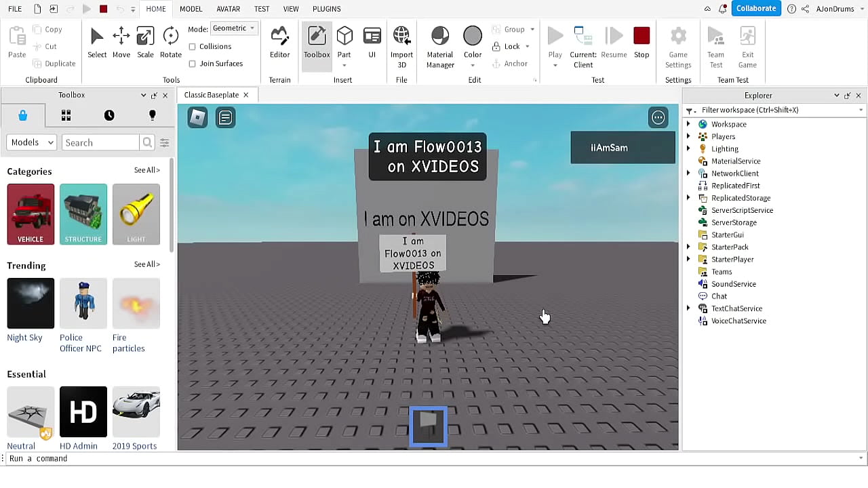
Task: Open the Models category dropdown in Toolbox
Action: 31,142
